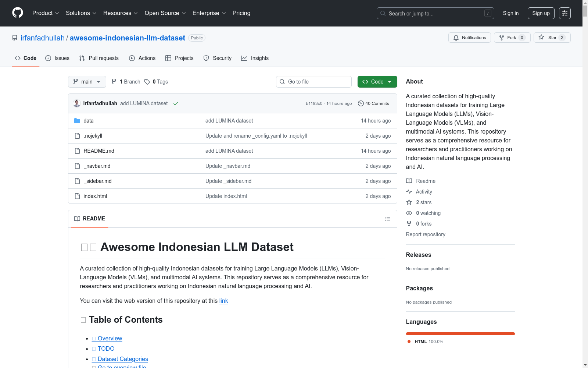Open the green Code dropdown button
588x368 pixels.
pos(377,82)
